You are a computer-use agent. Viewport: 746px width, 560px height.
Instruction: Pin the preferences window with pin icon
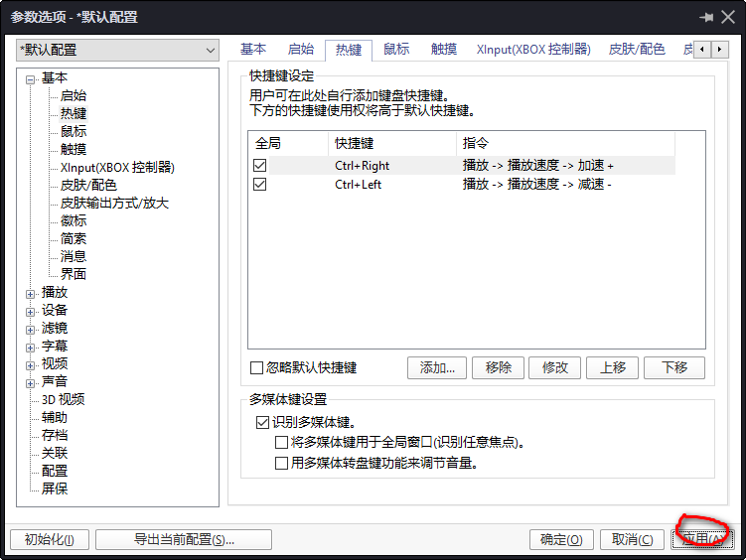[x=706, y=18]
